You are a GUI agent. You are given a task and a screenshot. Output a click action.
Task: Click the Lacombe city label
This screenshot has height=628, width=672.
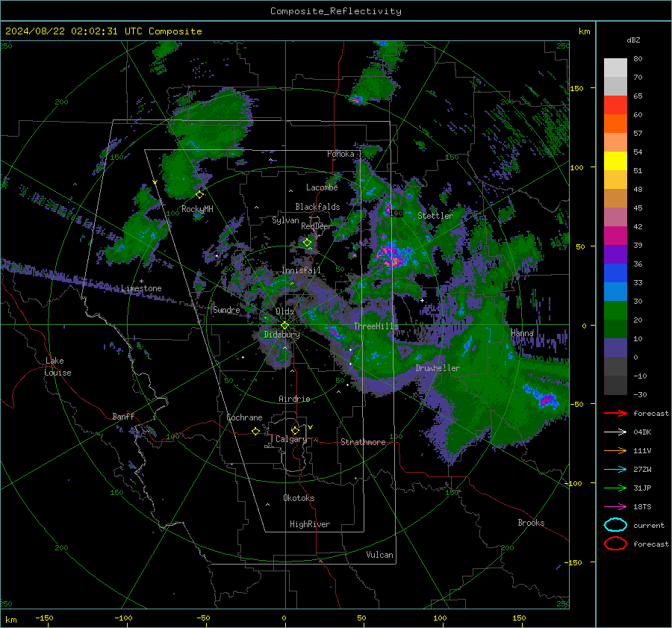click(x=322, y=187)
